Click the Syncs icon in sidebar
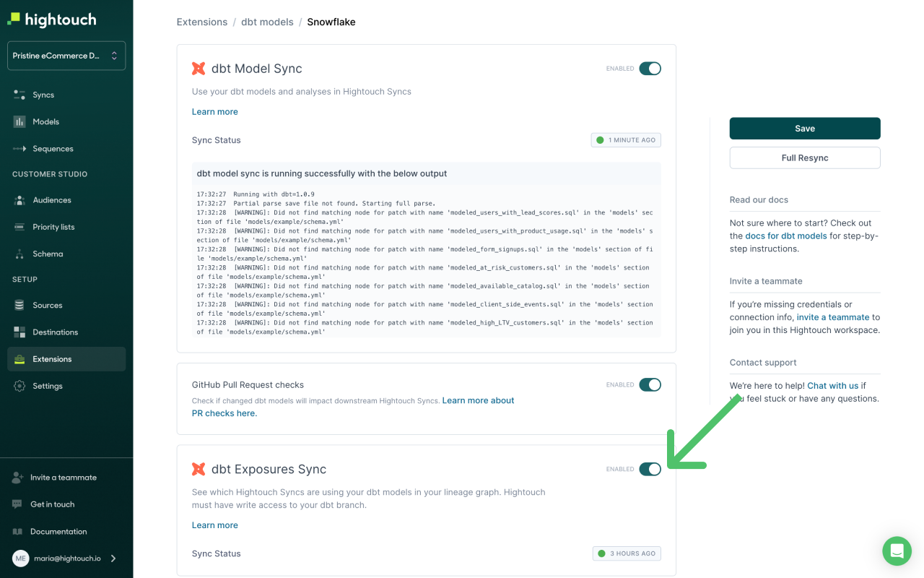The height and width of the screenshot is (578, 924). coord(19,95)
